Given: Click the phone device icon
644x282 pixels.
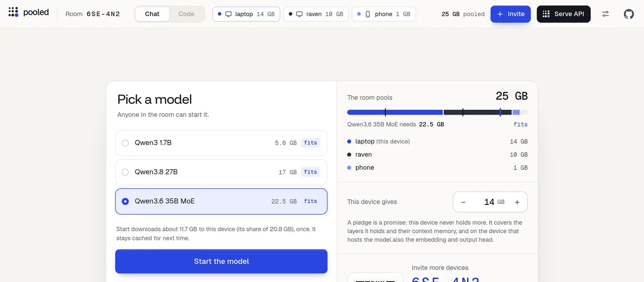Looking at the screenshot, I should tap(368, 14).
